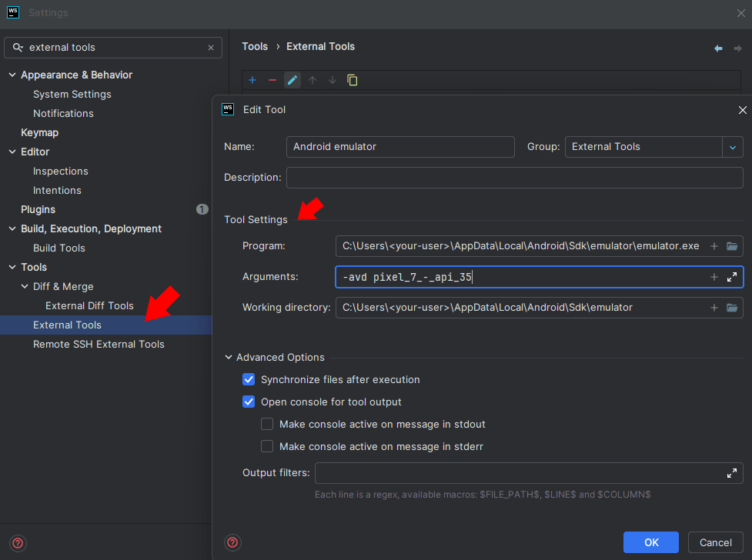
Task: Collapse the Advanced Options section
Action: coord(229,358)
